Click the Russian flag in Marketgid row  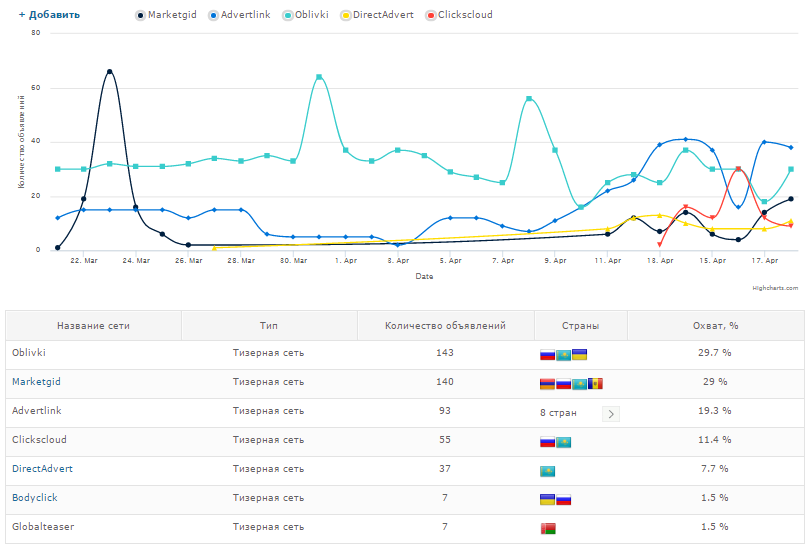[563, 384]
